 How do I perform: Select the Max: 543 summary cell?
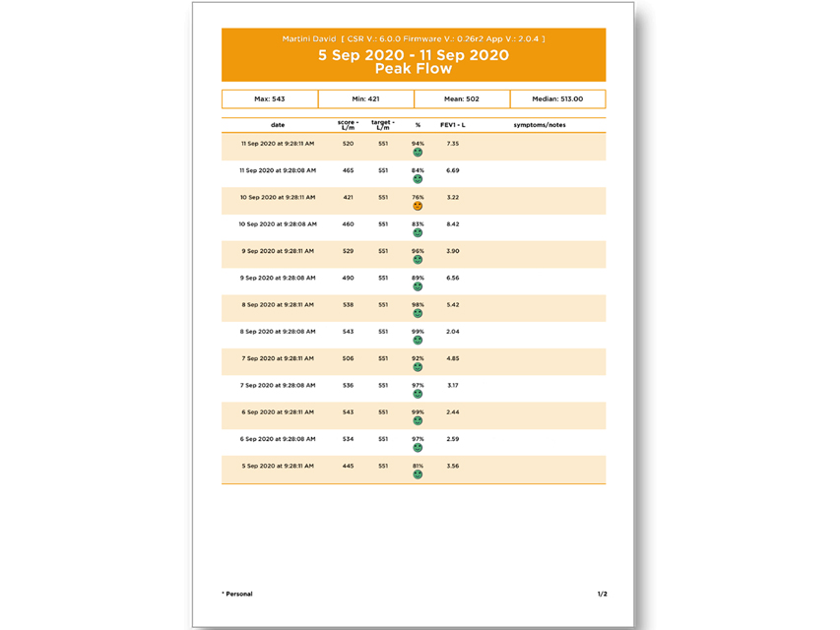pyautogui.click(x=270, y=99)
